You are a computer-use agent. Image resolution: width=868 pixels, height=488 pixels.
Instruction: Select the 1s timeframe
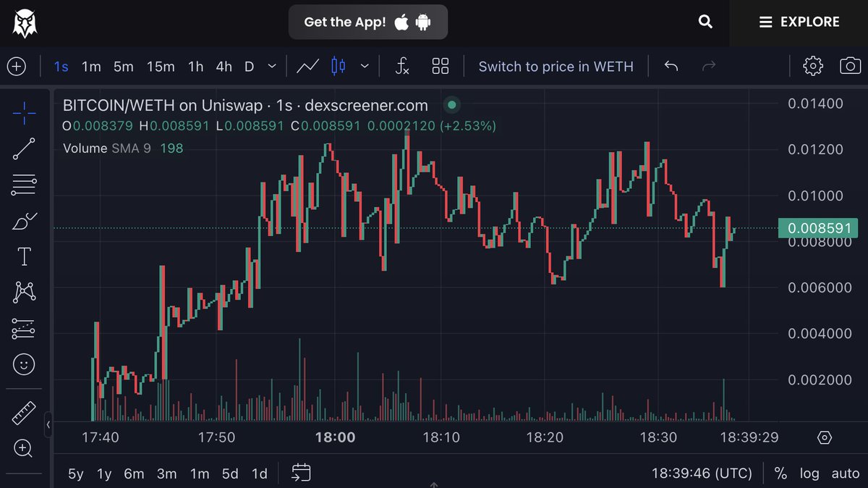pos(61,67)
